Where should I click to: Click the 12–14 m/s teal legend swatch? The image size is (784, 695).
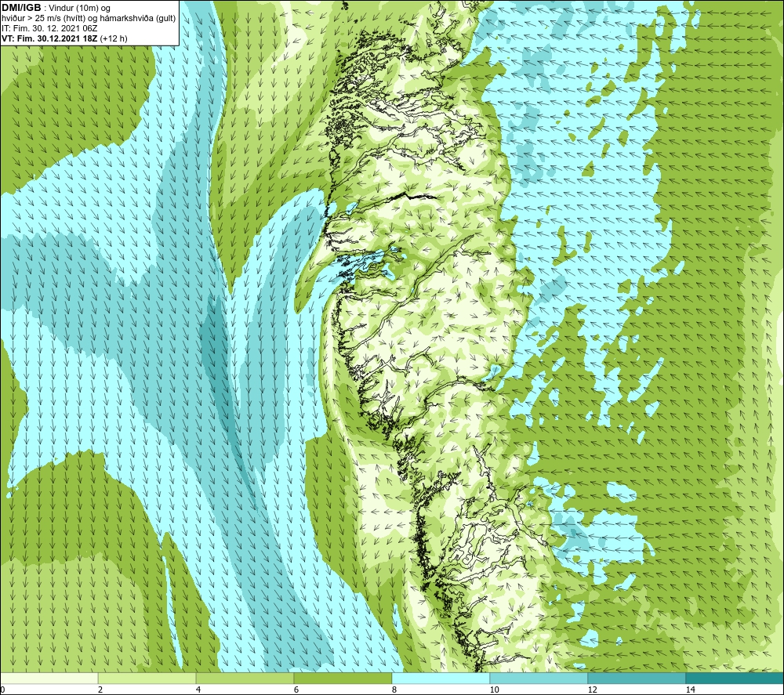(x=637, y=678)
